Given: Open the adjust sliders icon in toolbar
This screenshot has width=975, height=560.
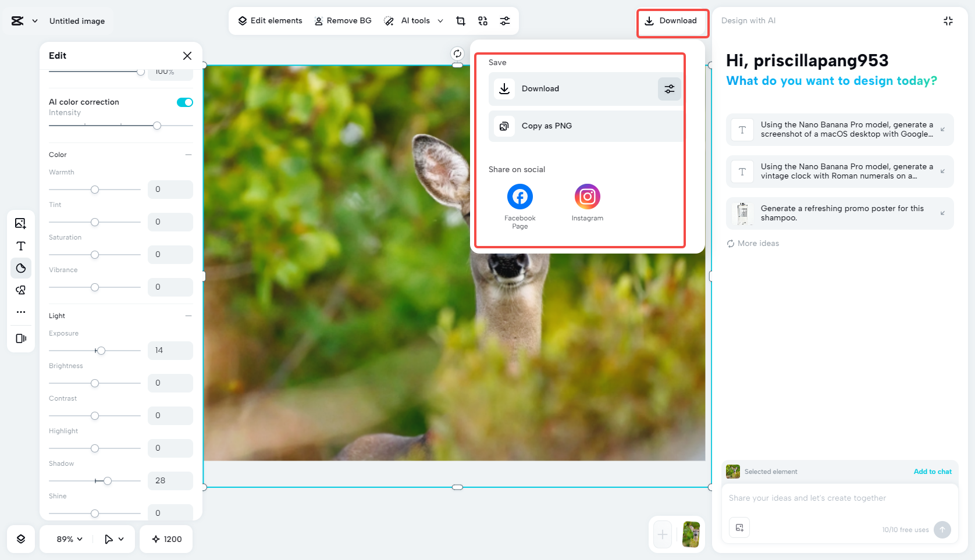Looking at the screenshot, I should [505, 21].
